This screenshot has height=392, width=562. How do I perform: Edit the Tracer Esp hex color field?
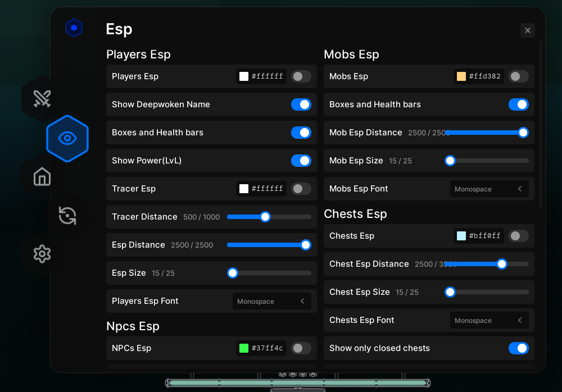click(268, 189)
